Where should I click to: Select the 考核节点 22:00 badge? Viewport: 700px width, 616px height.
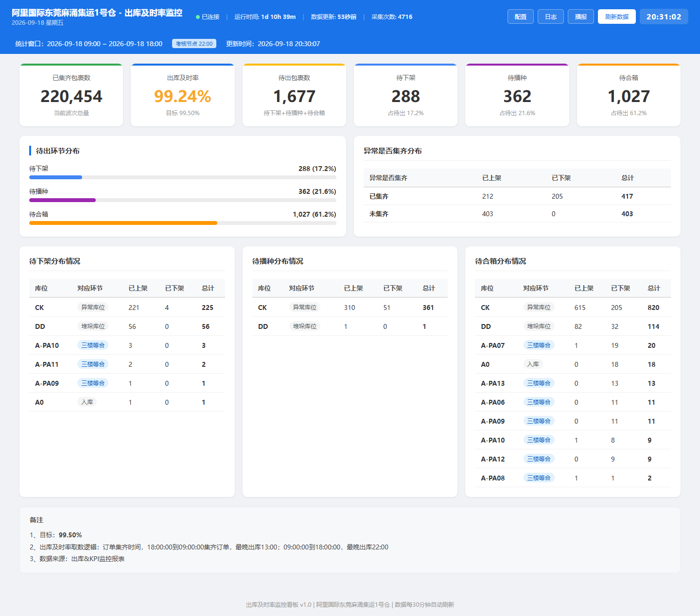[x=194, y=44]
